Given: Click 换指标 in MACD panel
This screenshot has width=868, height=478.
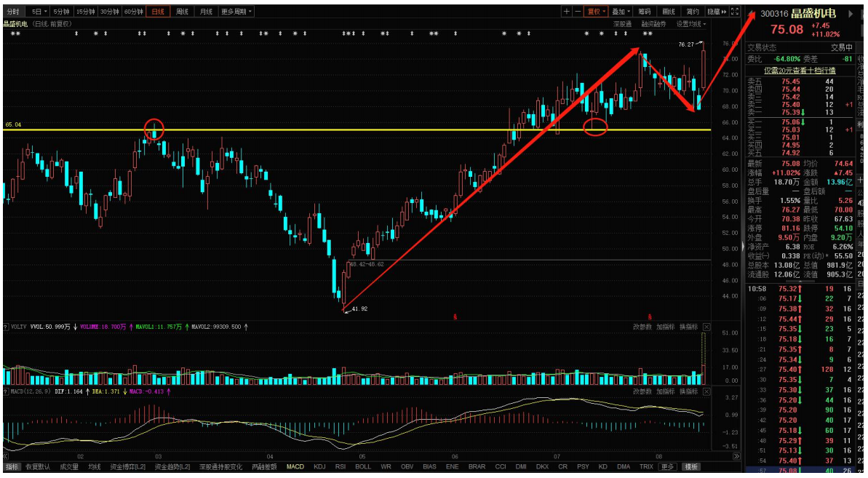Looking at the screenshot, I should point(688,391).
